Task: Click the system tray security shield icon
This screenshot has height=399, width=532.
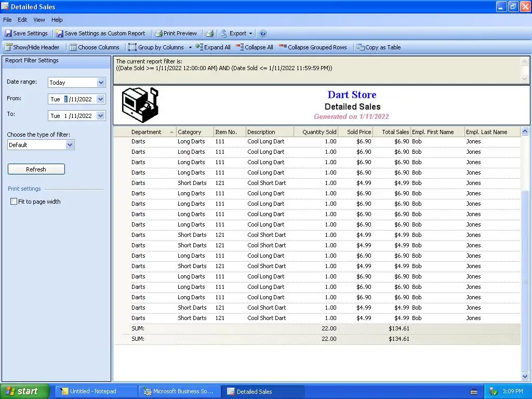Action: tap(493, 392)
